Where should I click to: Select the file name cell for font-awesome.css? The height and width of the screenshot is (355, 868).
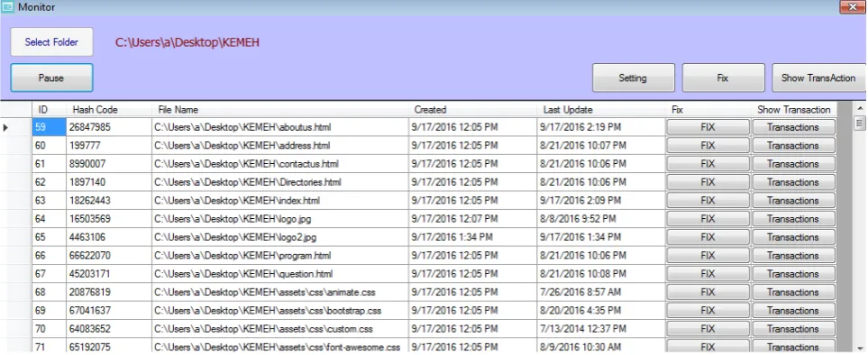pyautogui.click(x=280, y=347)
